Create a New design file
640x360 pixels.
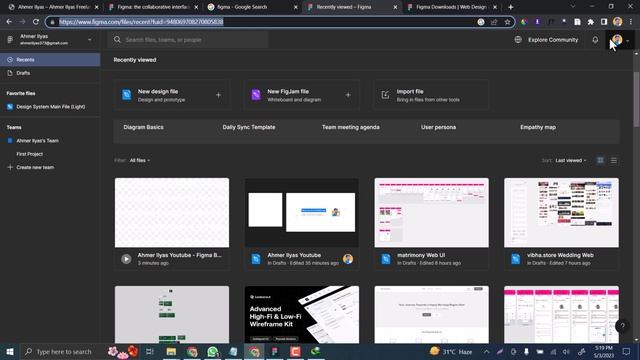tap(172, 95)
